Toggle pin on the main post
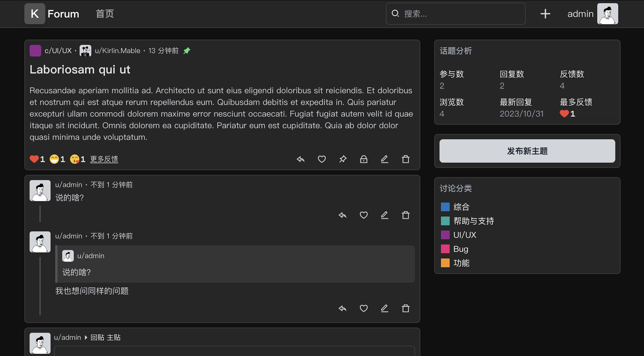644x356 pixels. tap(343, 159)
